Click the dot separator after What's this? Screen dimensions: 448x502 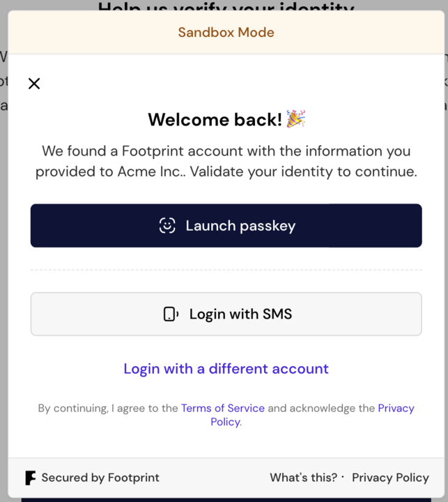(x=343, y=477)
